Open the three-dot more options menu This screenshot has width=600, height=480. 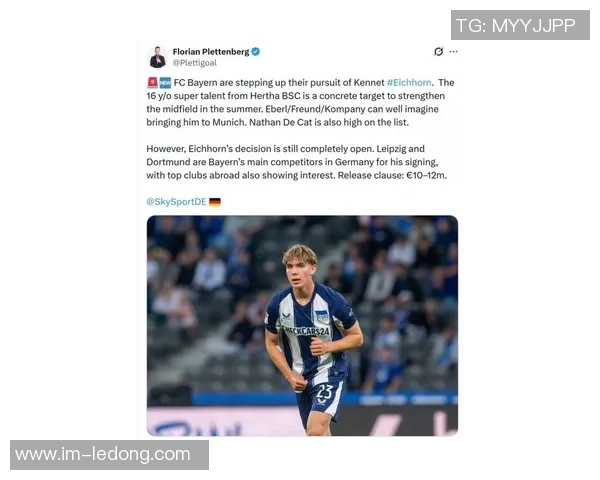453,52
